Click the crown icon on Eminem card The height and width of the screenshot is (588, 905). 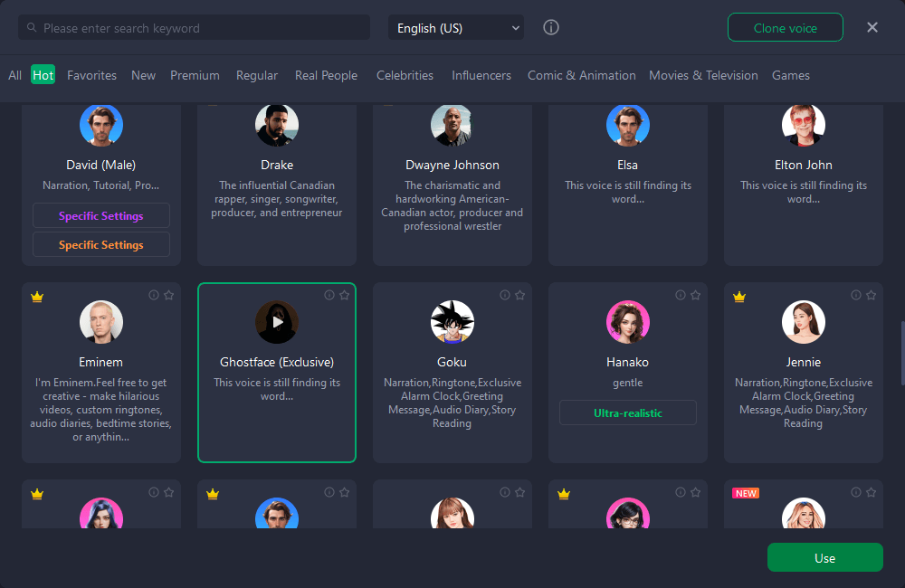(x=37, y=296)
